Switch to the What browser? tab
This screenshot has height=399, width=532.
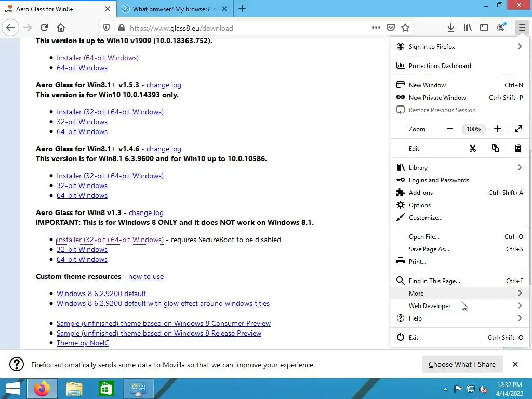point(175,9)
